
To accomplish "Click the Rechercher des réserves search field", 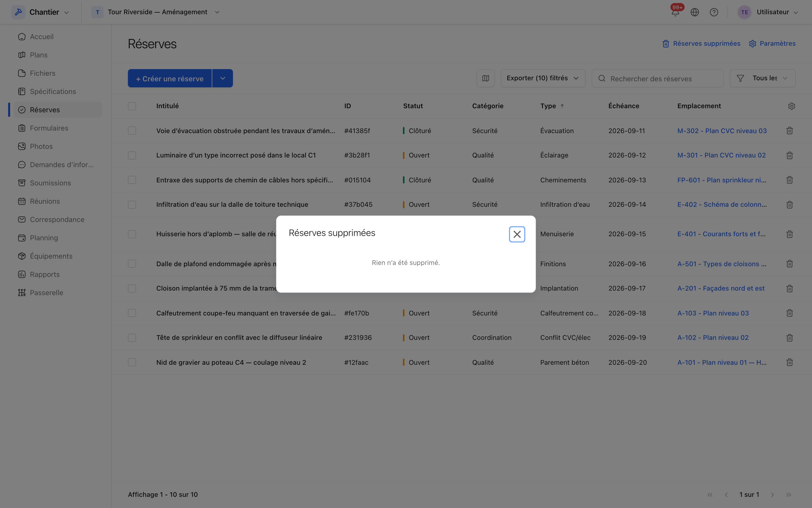I will point(657,78).
